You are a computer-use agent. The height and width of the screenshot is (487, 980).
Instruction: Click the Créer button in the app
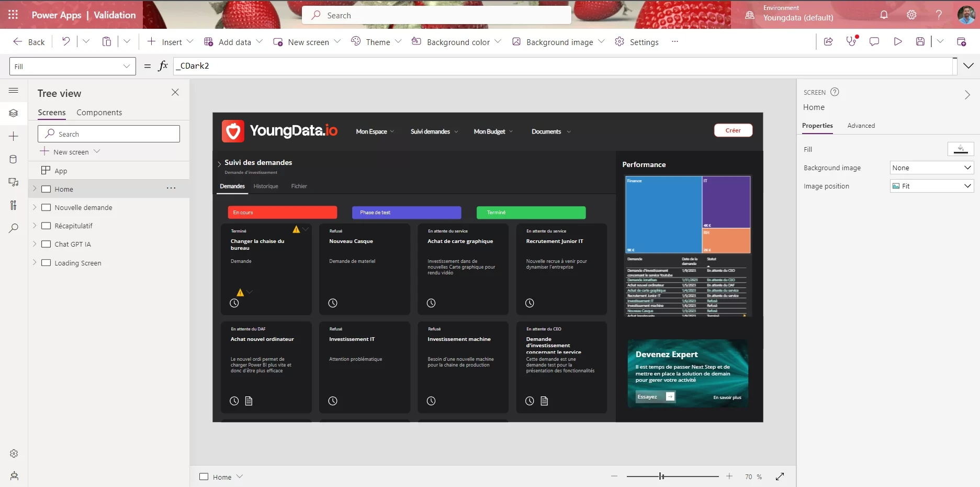733,130
